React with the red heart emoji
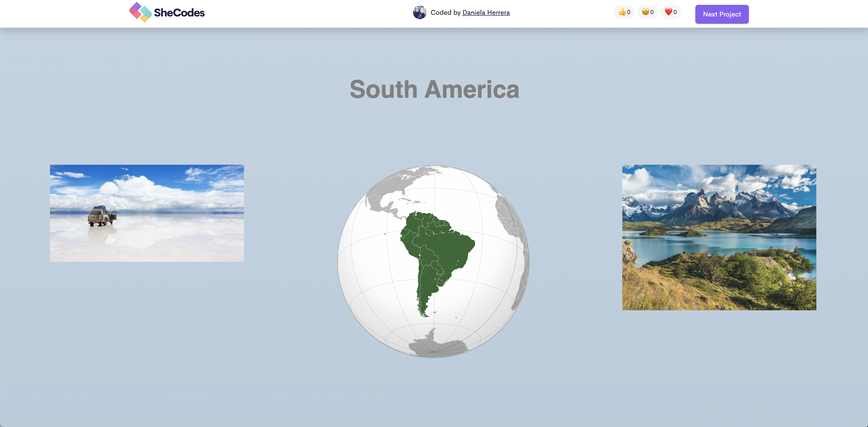 coord(671,12)
